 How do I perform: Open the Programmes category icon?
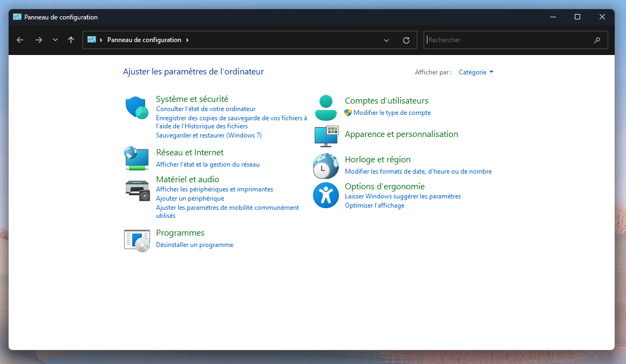137,240
